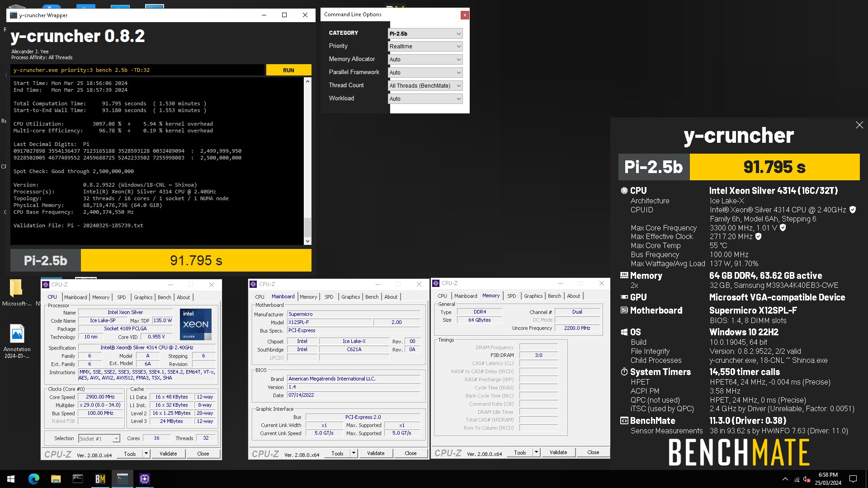Click Close button in CPU-Z Memory window
This screenshot has width=868, height=488.
point(593,452)
